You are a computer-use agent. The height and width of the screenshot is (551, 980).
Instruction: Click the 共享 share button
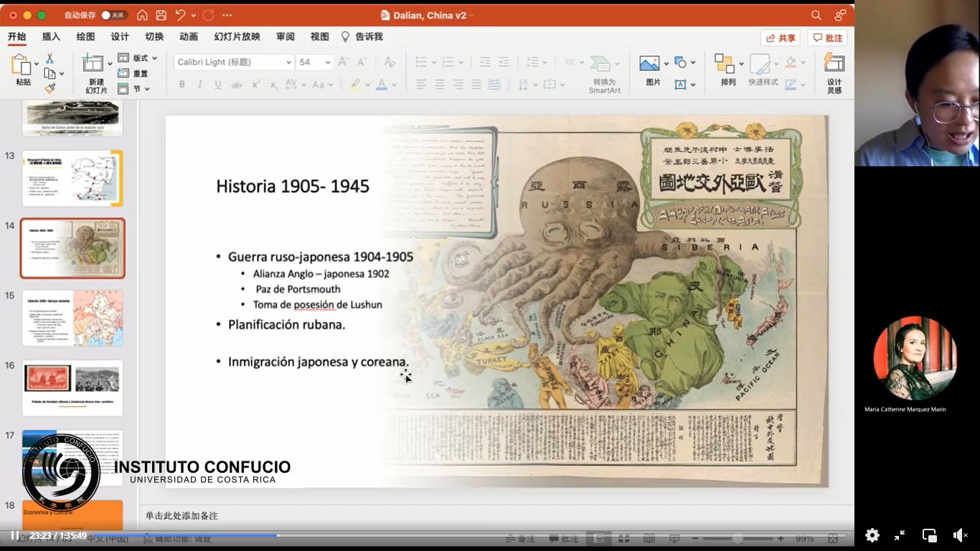click(781, 38)
